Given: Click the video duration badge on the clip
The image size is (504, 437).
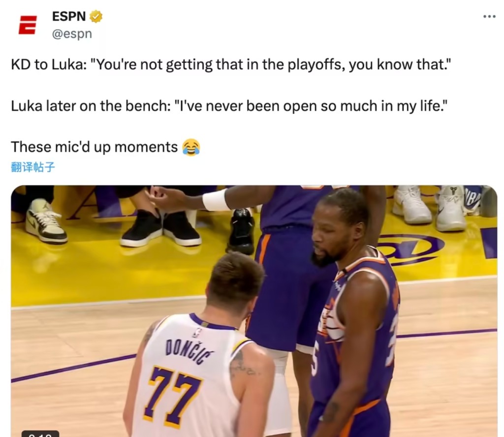Looking at the screenshot, I should (40, 434).
